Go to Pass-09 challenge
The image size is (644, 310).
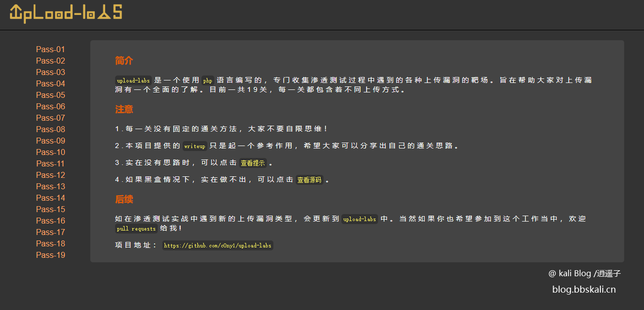[x=51, y=141]
